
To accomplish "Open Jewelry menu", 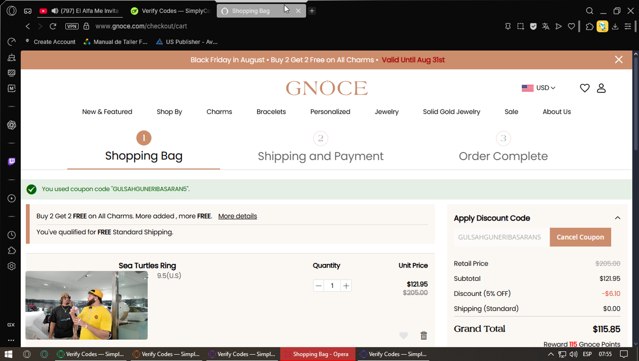I will click(386, 112).
